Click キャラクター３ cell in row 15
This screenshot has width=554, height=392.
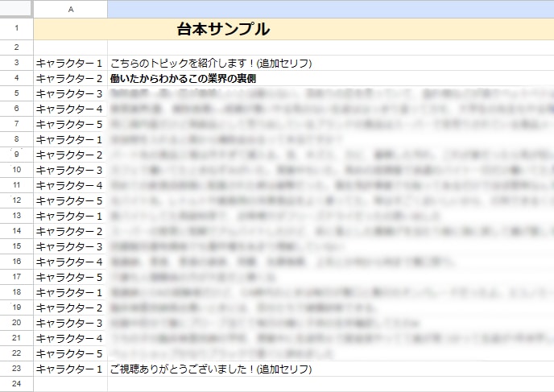click(x=71, y=246)
